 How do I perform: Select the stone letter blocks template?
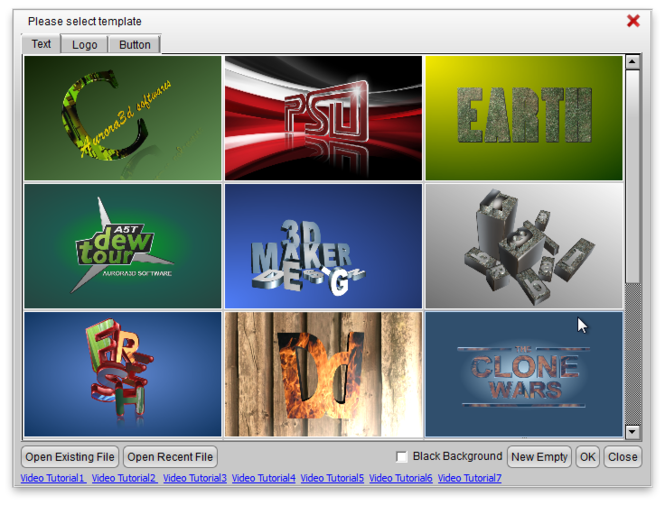click(x=524, y=246)
